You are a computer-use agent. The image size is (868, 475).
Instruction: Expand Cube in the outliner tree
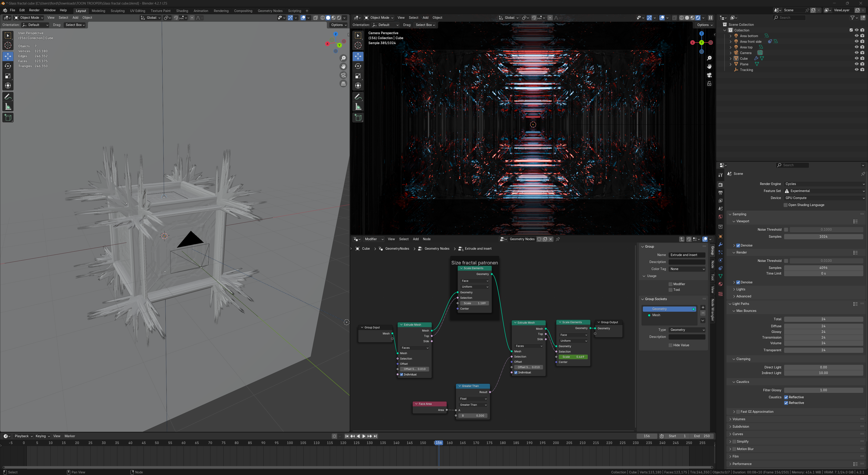(730, 58)
